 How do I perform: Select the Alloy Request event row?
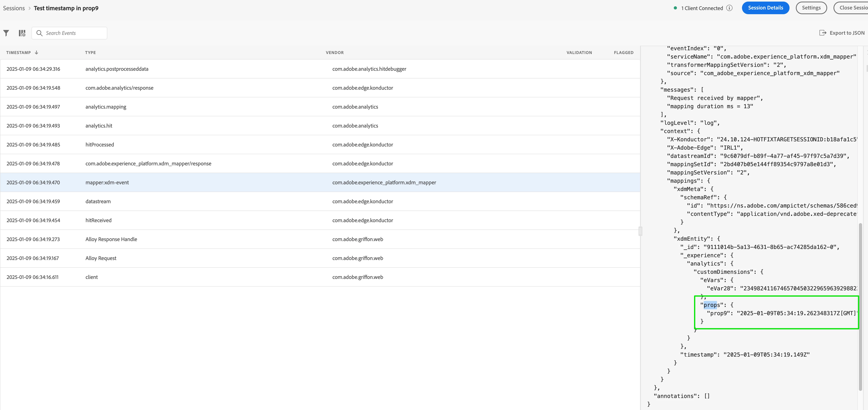point(101,258)
